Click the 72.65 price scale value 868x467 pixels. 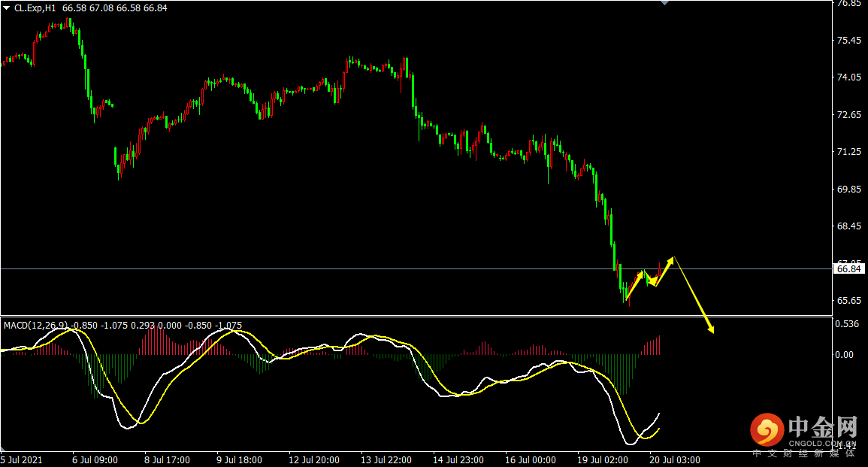pos(848,115)
